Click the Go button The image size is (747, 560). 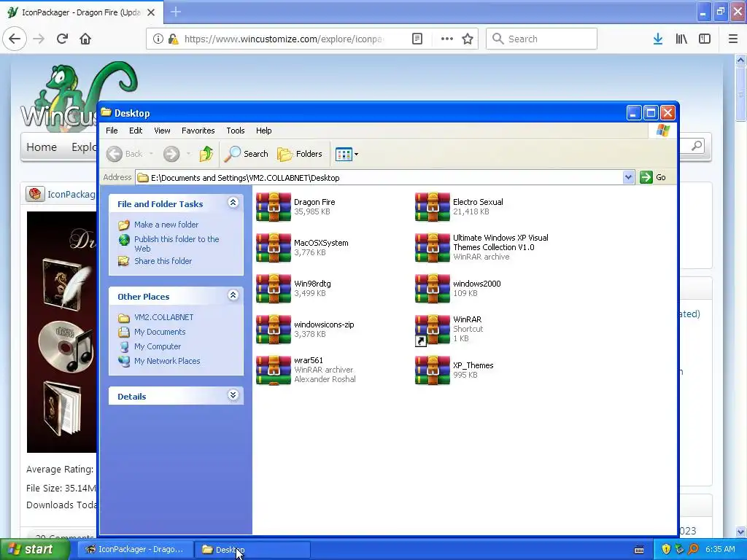coord(653,177)
